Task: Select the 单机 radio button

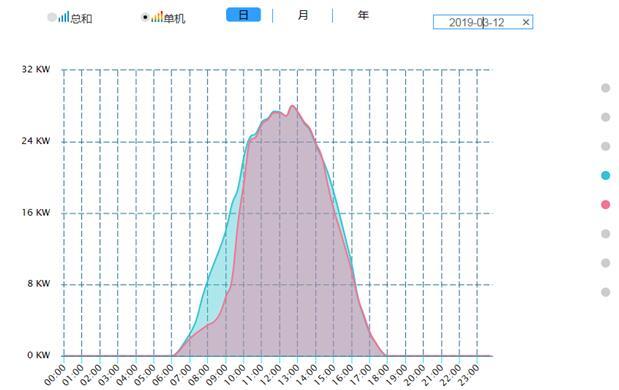Action: [145, 17]
